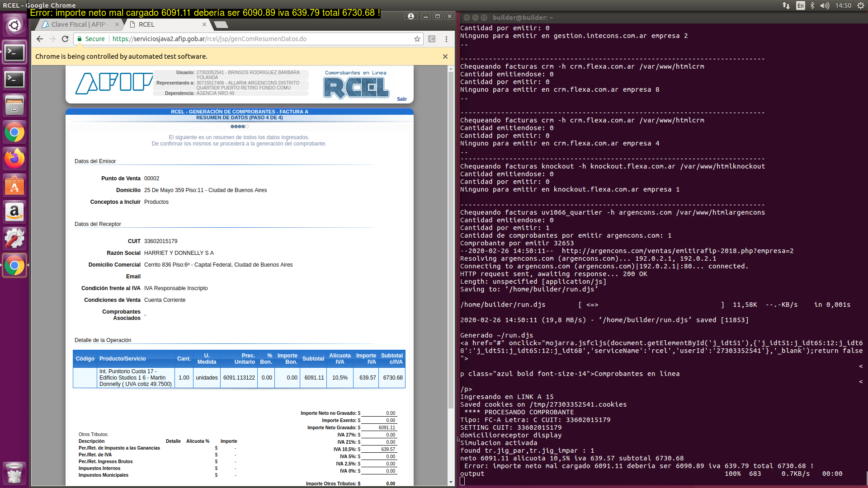Open Files manager from dock
The width and height of the screenshot is (868, 488).
(x=14, y=106)
